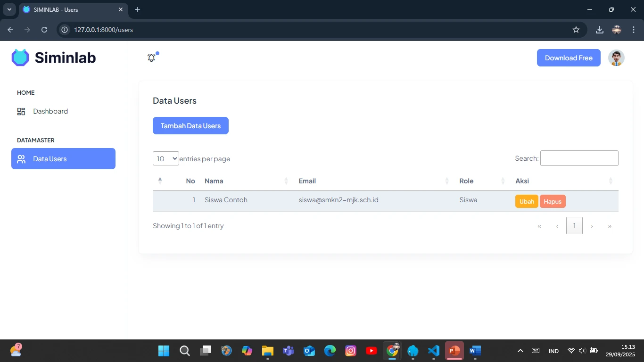Click the Download Free button
This screenshot has height=362, width=644.
[x=568, y=58]
